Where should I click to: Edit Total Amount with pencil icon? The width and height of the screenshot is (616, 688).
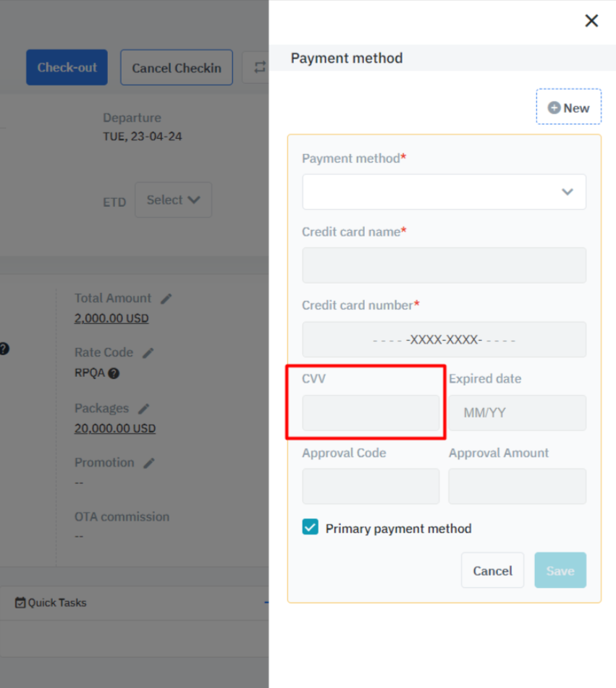[x=166, y=298]
